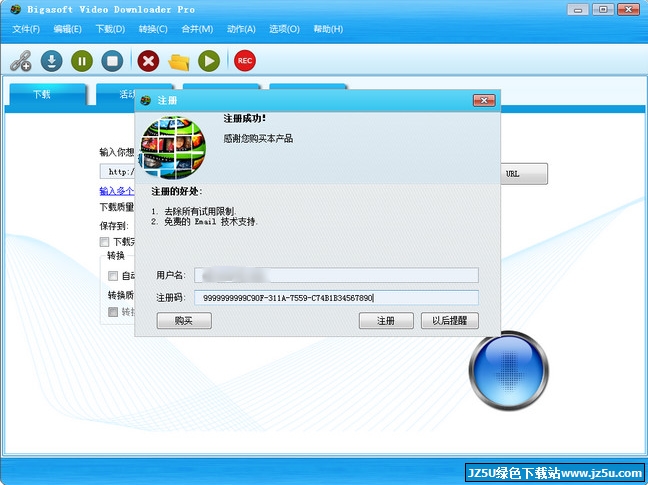Click the large blue download orb
This screenshot has width=648, height=485.
509,371
